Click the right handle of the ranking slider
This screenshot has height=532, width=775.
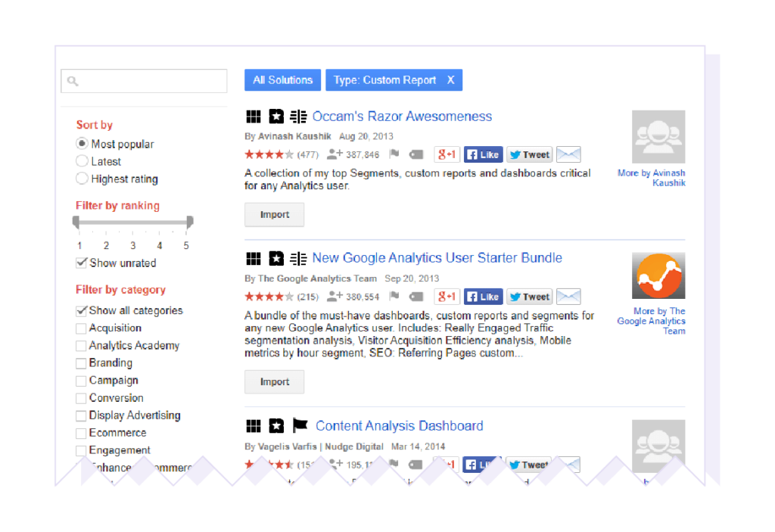coord(190,222)
